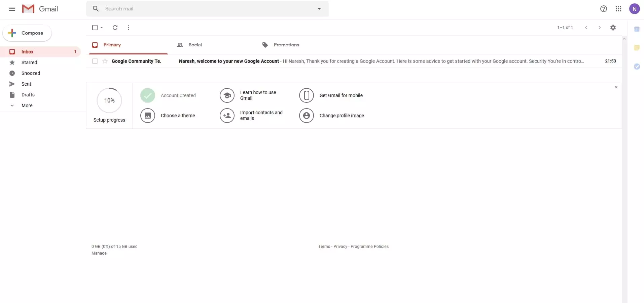Expand the select options arrow

click(102, 28)
